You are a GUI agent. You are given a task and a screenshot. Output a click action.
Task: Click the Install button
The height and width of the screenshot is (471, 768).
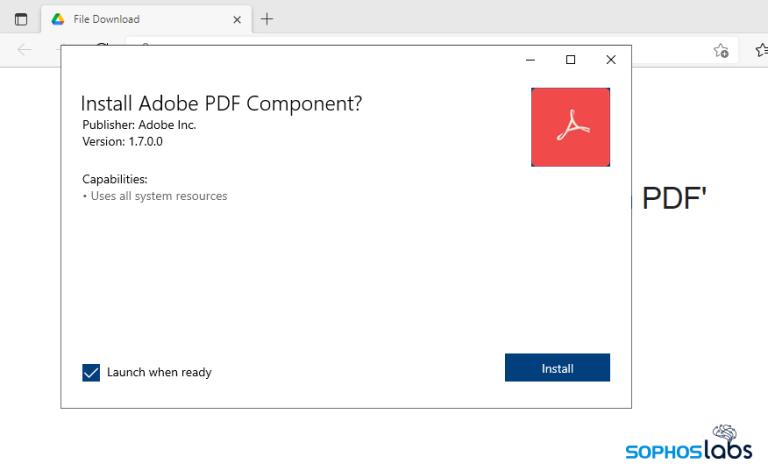click(x=557, y=368)
